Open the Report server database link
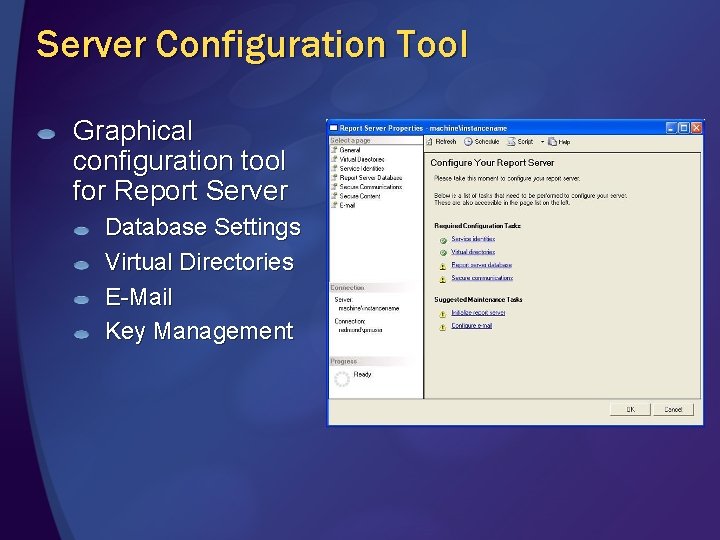720x540 pixels. click(x=481, y=265)
